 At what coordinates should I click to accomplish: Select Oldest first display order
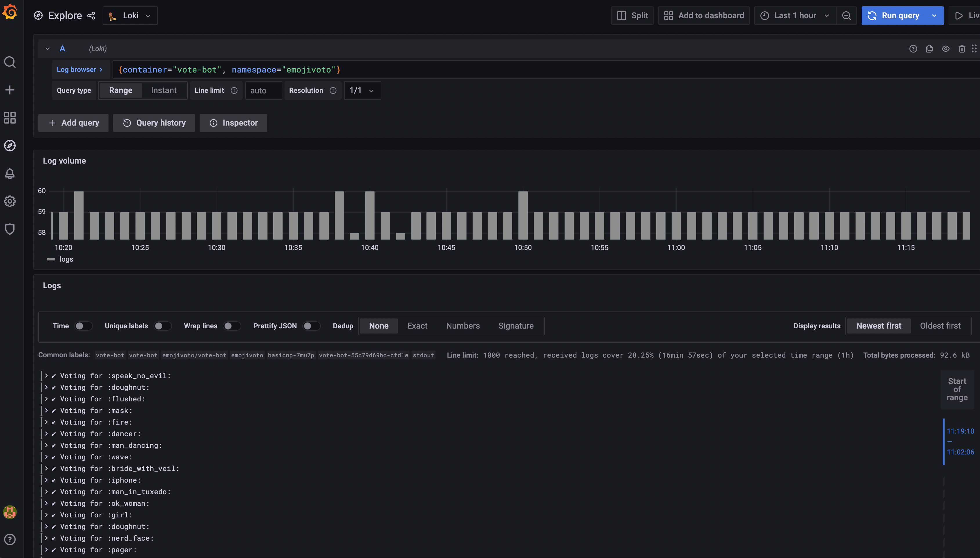(x=941, y=326)
